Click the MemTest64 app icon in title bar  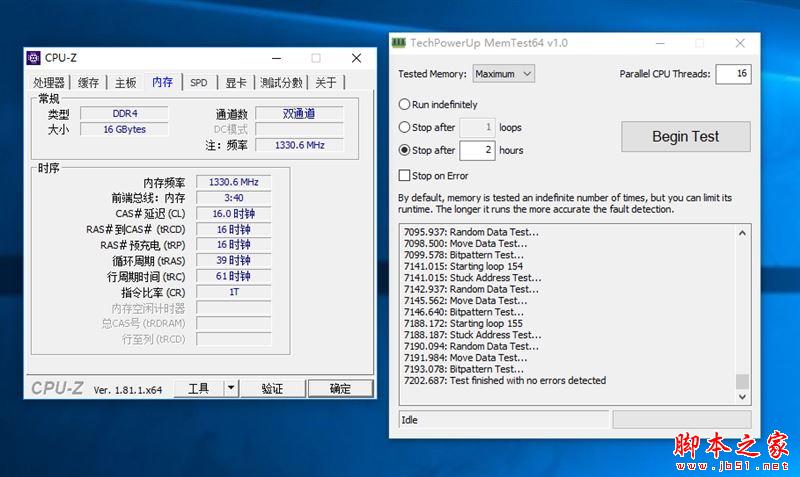click(x=400, y=43)
